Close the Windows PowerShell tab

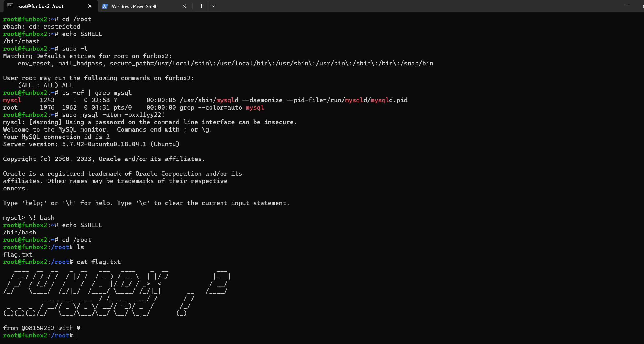pos(184,6)
